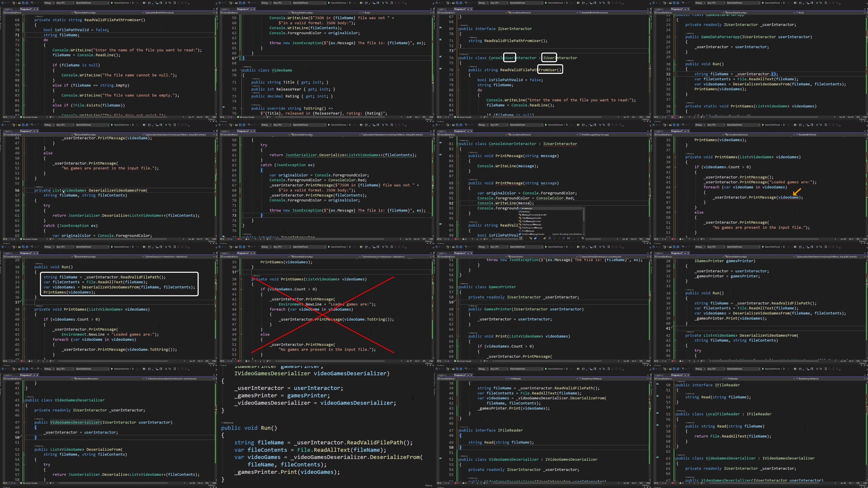Click Save icon in VideoGame class frame toolbar
The height and width of the screenshot is (488, 868).
coord(240,3)
